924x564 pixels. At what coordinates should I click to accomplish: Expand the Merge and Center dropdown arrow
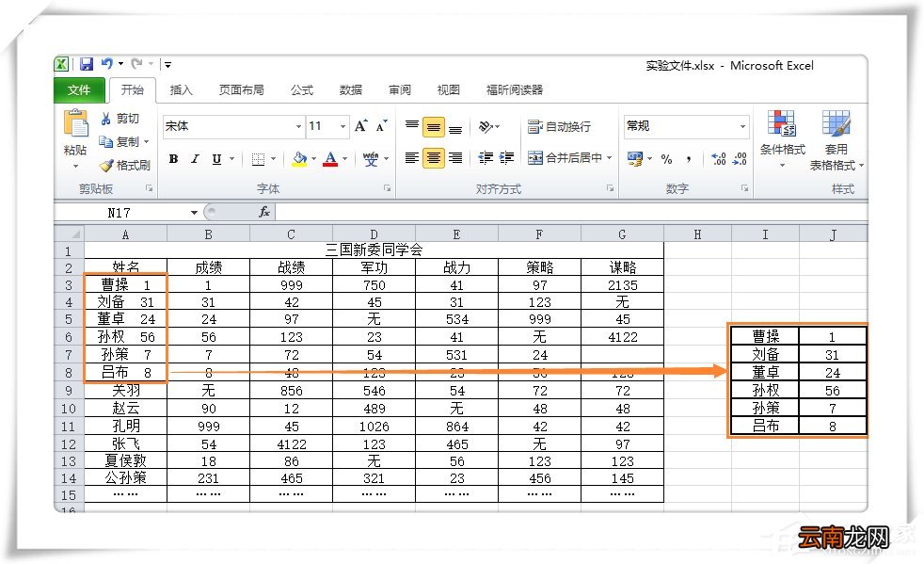click(610, 157)
